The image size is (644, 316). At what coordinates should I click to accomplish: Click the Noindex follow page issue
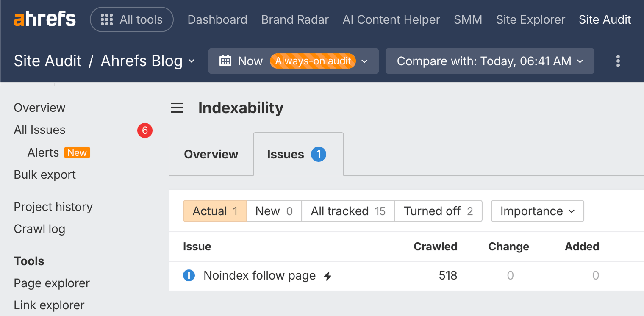[x=259, y=275]
